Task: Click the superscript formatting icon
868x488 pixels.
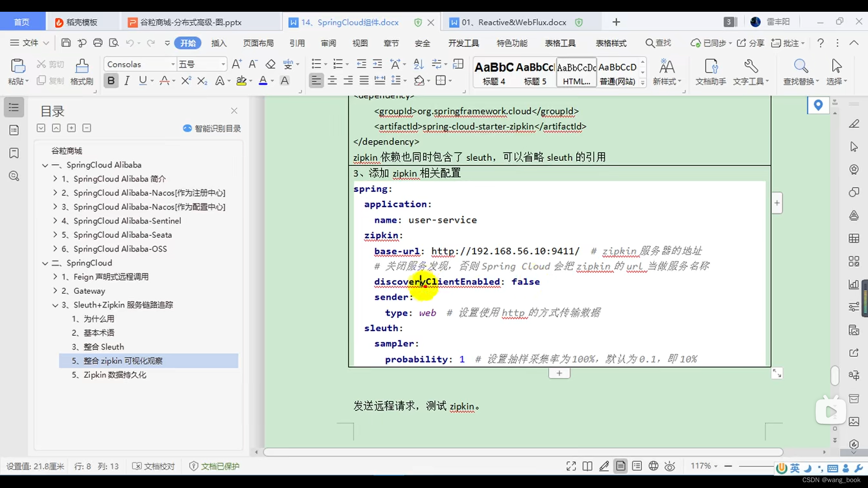Action: 187,80
